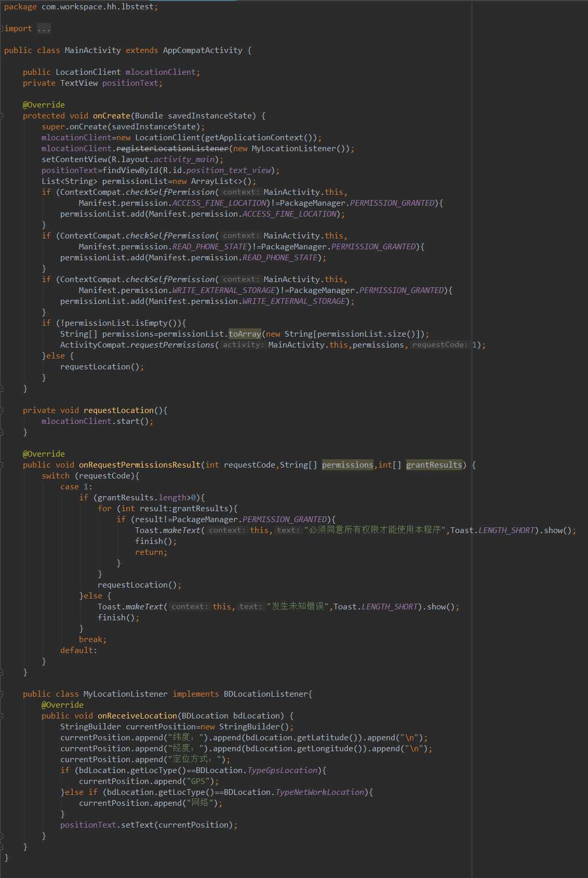
Task: Click position_text_view id reference
Action: point(228,170)
